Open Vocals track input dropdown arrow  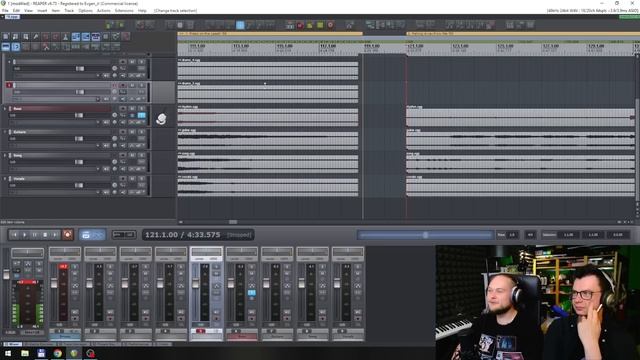coord(98,192)
